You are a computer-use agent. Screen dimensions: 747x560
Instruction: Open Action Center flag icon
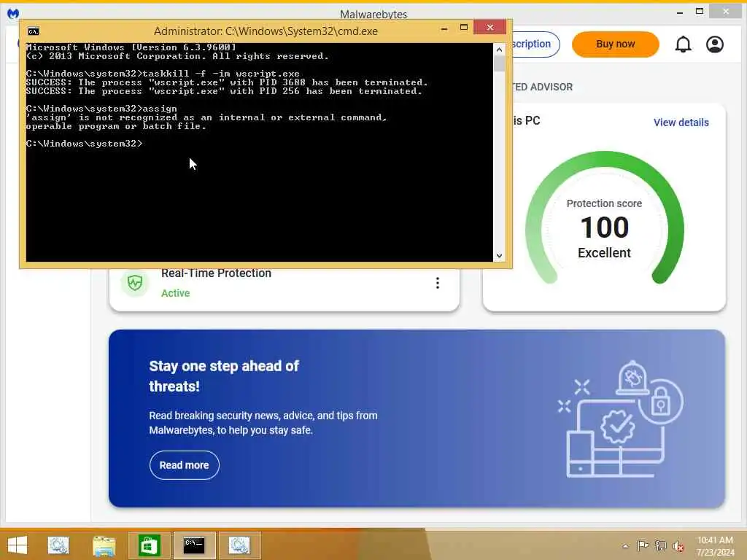coord(643,545)
